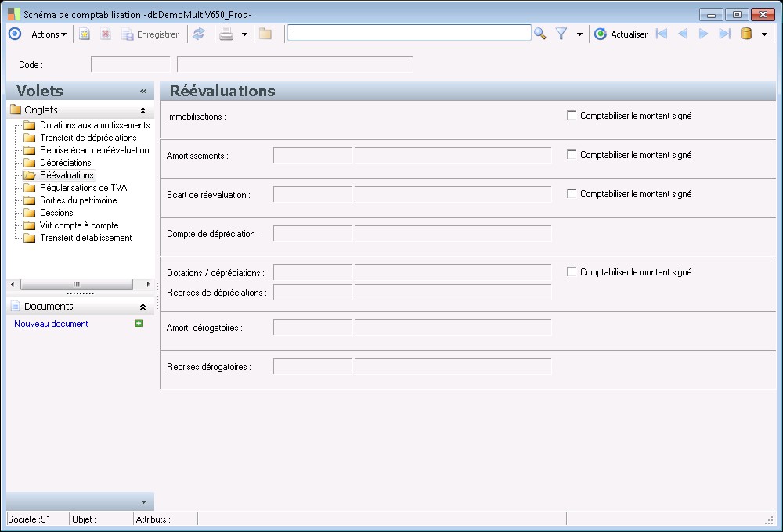Click the application icon in title bar
This screenshot has width=783, height=532.
click(x=14, y=14)
